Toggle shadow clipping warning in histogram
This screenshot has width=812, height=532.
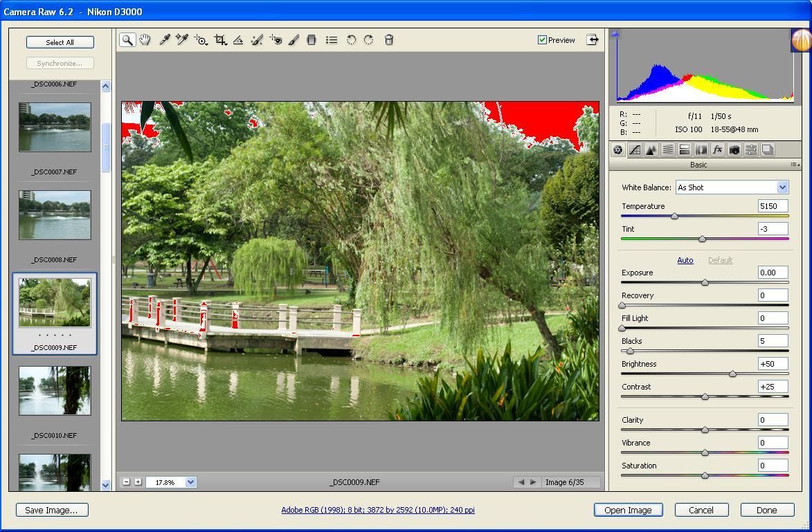coord(615,34)
